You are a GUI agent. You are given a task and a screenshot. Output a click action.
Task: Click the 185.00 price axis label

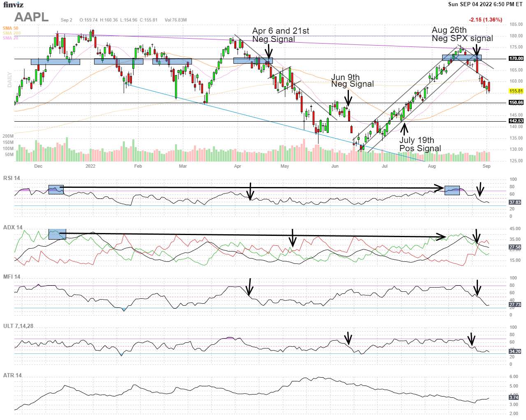(x=516, y=25)
